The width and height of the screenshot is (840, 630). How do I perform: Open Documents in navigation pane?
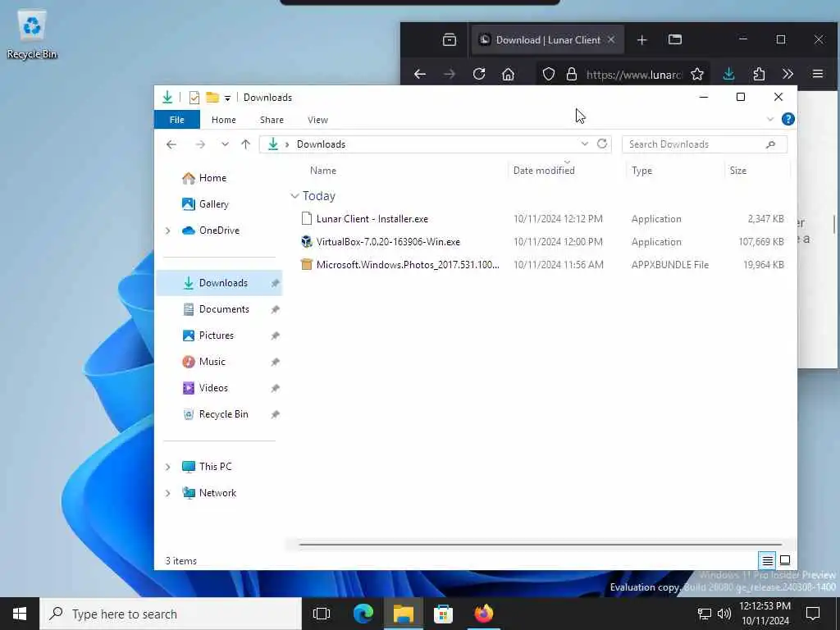pos(224,309)
